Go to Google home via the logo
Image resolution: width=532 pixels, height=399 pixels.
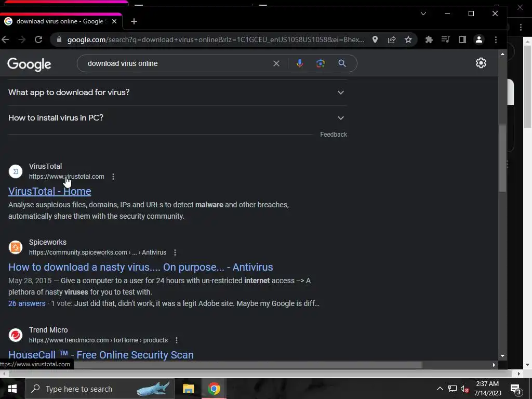click(x=29, y=64)
